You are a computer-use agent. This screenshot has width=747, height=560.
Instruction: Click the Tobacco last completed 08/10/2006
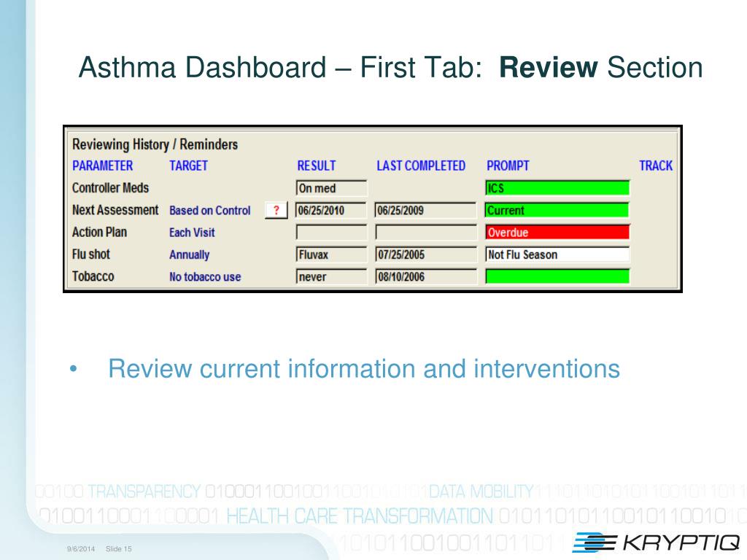coord(426,276)
